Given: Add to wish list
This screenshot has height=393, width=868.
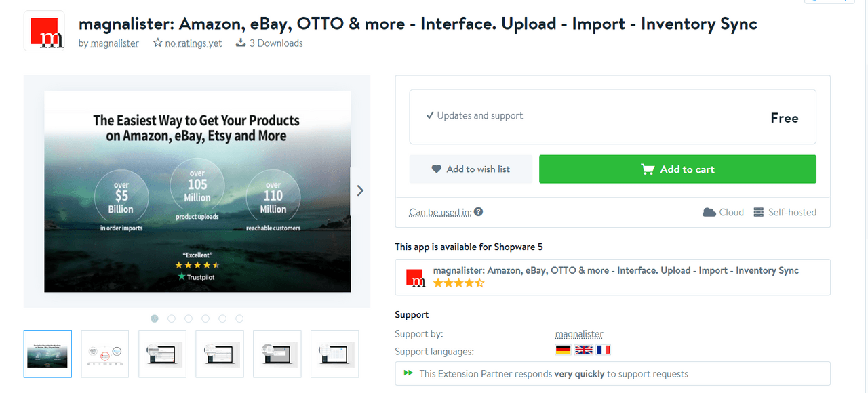Looking at the screenshot, I should [471, 169].
